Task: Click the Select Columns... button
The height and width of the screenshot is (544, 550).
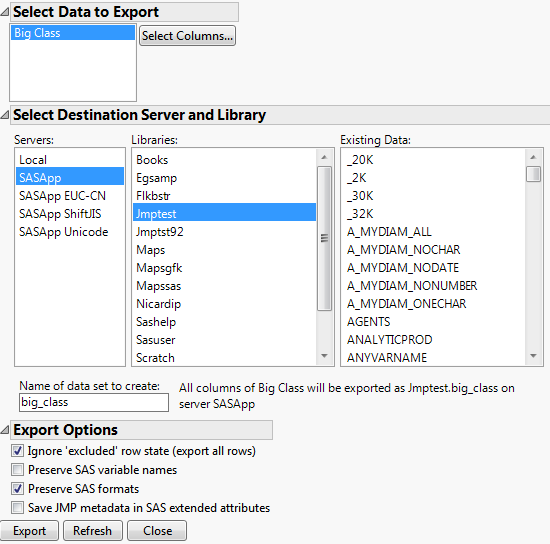Action: [x=187, y=36]
